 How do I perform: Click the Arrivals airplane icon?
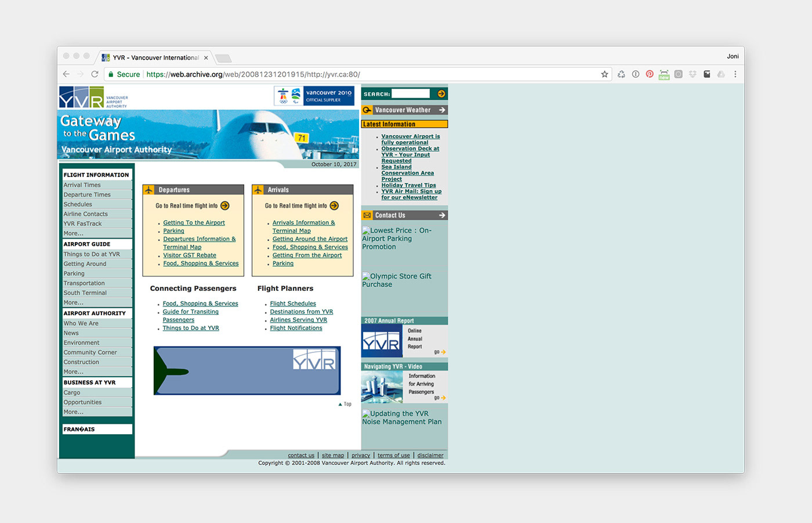coord(258,190)
